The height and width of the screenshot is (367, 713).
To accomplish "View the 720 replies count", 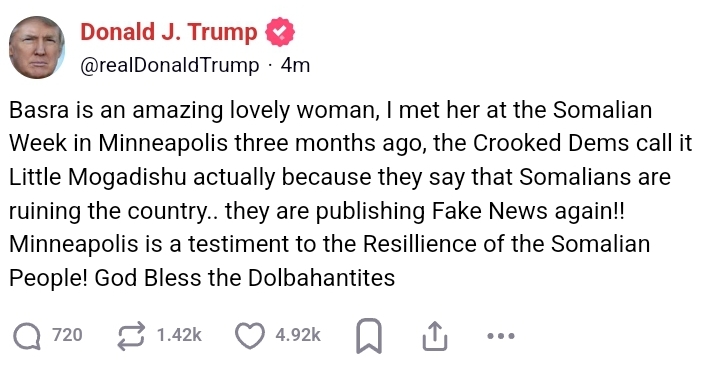I will [x=67, y=335].
